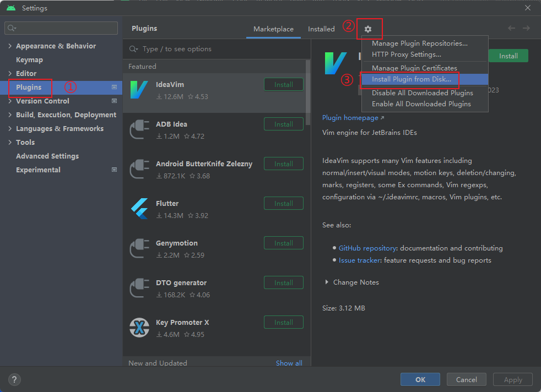Image resolution: width=541 pixels, height=392 pixels.
Task: Expand Version Control settings node
Action: click(10, 101)
